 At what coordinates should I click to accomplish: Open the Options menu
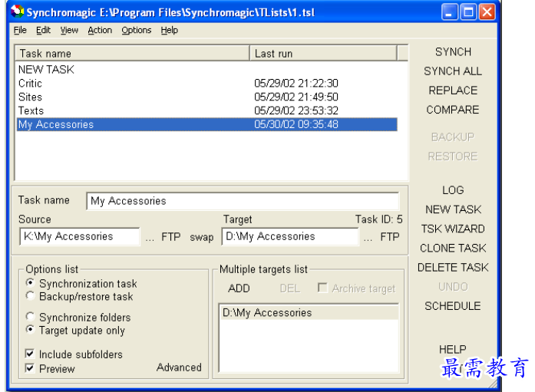pos(137,31)
